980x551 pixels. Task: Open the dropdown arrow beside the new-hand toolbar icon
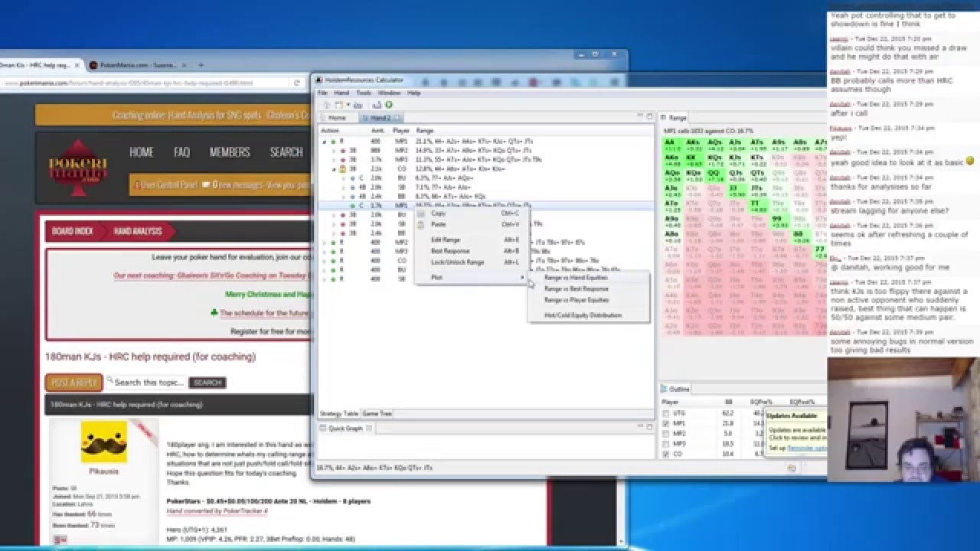coord(348,105)
